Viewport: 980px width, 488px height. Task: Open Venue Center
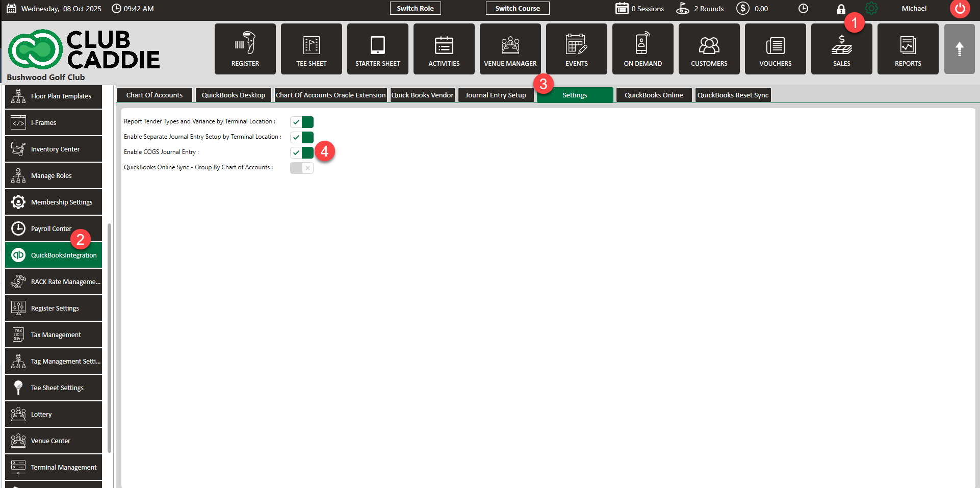coord(54,441)
